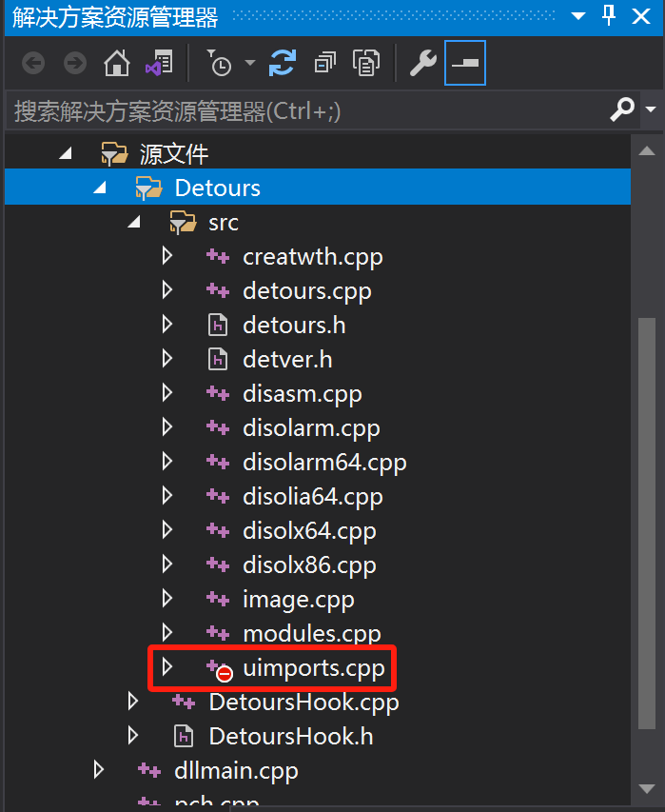Expand detver.h node

[167, 358]
